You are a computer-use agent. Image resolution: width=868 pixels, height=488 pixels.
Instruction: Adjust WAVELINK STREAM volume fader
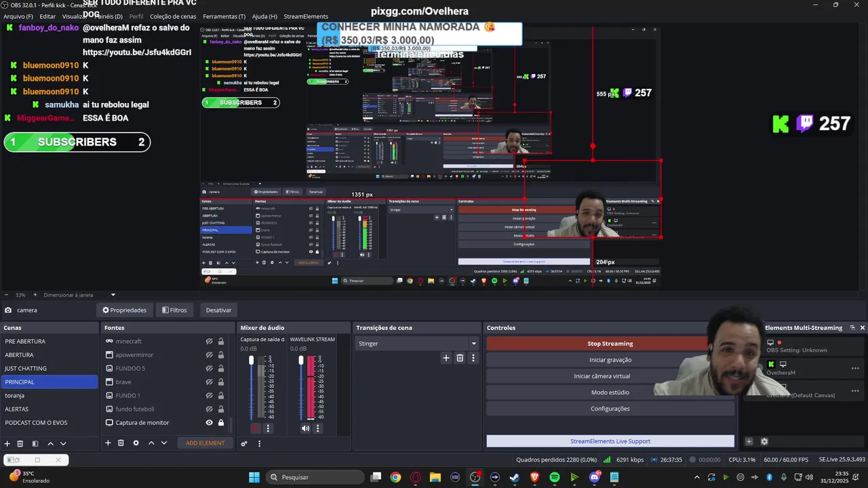(x=301, y=360)
